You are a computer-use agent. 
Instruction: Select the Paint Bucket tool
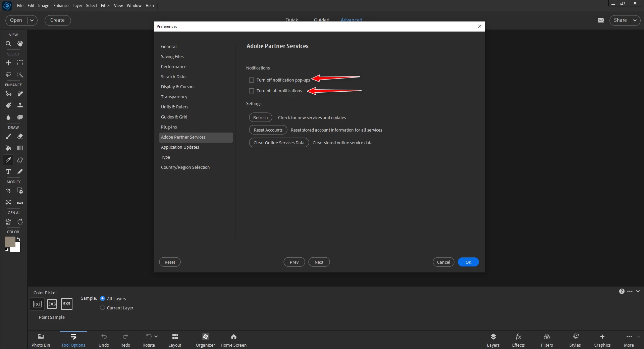[8, 148]
